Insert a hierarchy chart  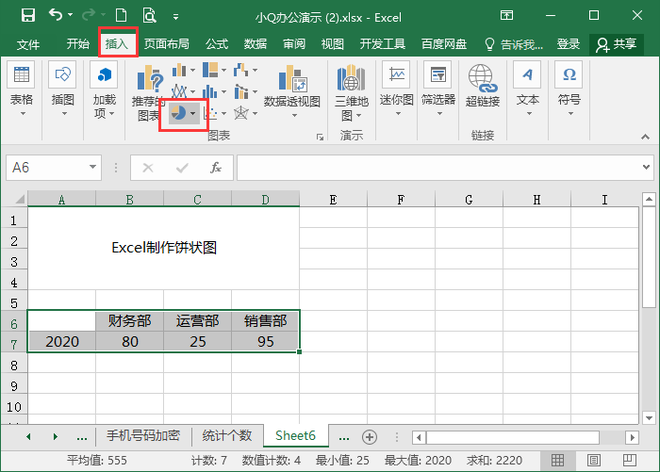point(214,70)
